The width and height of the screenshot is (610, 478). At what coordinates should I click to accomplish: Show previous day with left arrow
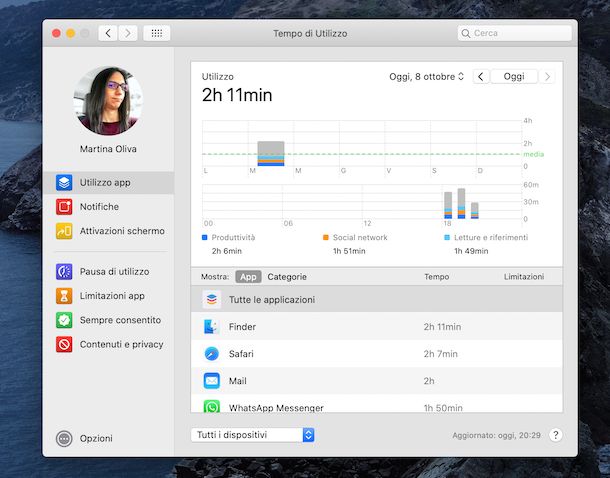(x=481, y=77)
